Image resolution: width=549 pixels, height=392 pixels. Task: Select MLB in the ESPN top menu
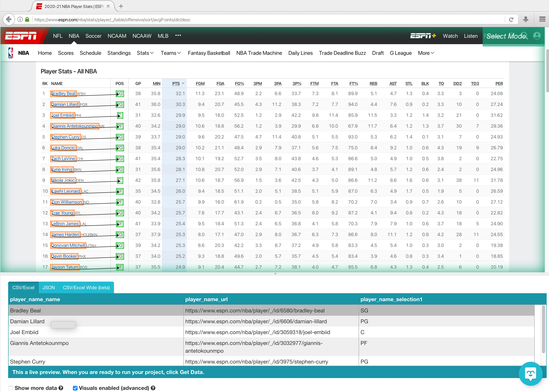(x=163, y=36)
